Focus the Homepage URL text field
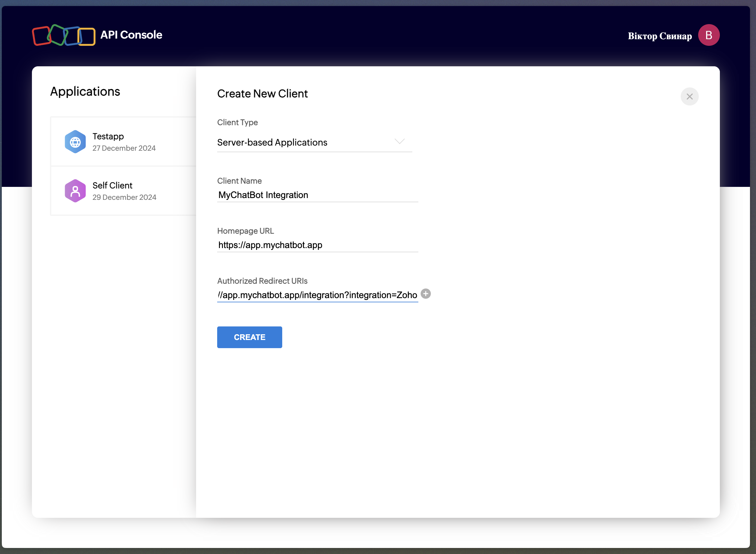This screenshot has width=756, height=554. [x=317, y=245]
